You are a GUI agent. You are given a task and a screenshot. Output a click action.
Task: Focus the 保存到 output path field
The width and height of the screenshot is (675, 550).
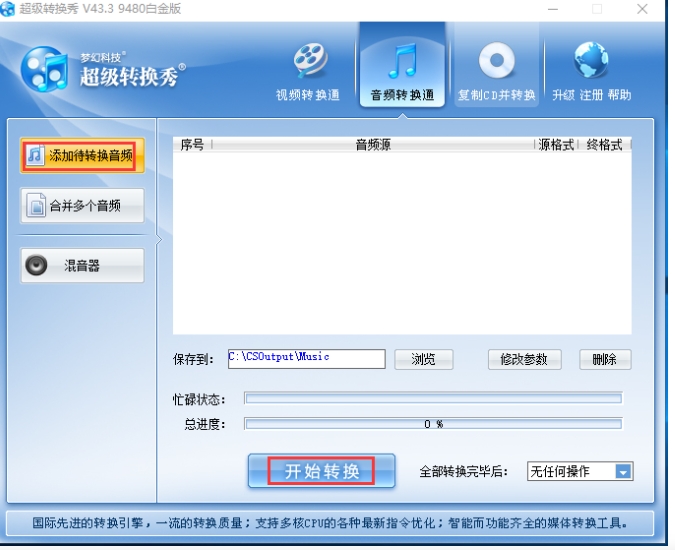(307, 358)
